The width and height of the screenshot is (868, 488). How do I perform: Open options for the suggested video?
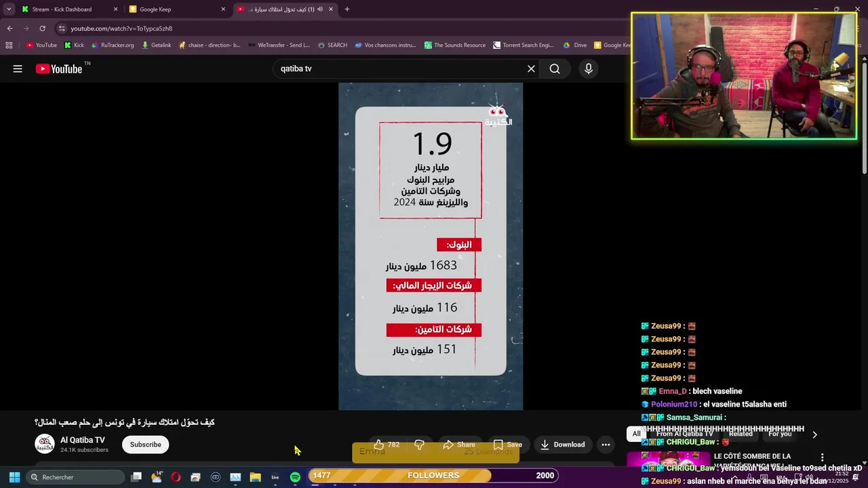822,457
